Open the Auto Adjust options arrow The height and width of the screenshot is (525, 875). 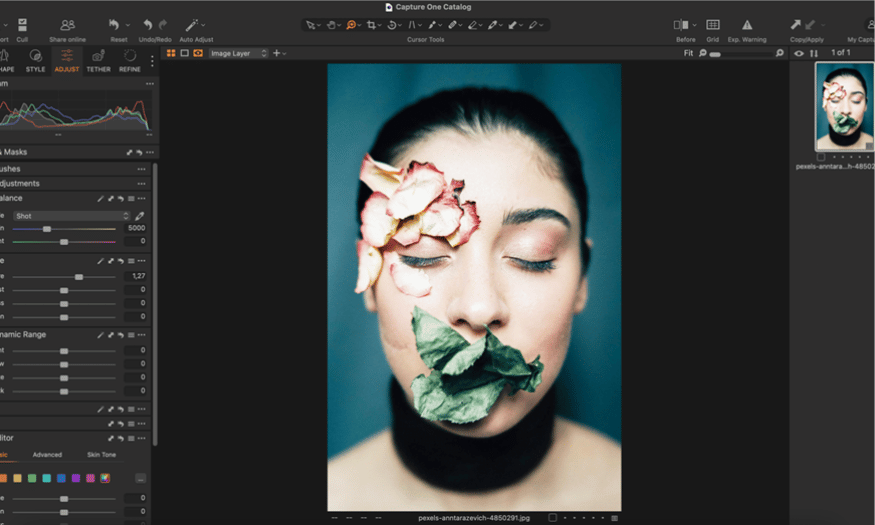click(x=203, y=25)
